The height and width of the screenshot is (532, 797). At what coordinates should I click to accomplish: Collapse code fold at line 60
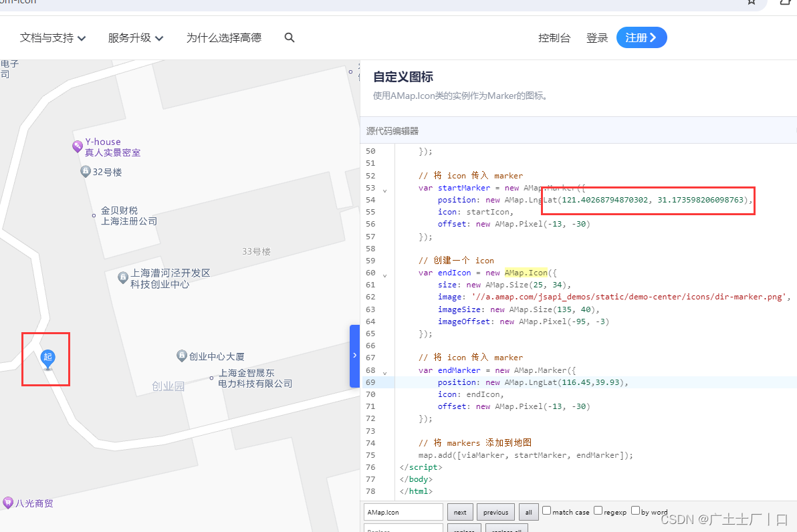tap(384, 275)
